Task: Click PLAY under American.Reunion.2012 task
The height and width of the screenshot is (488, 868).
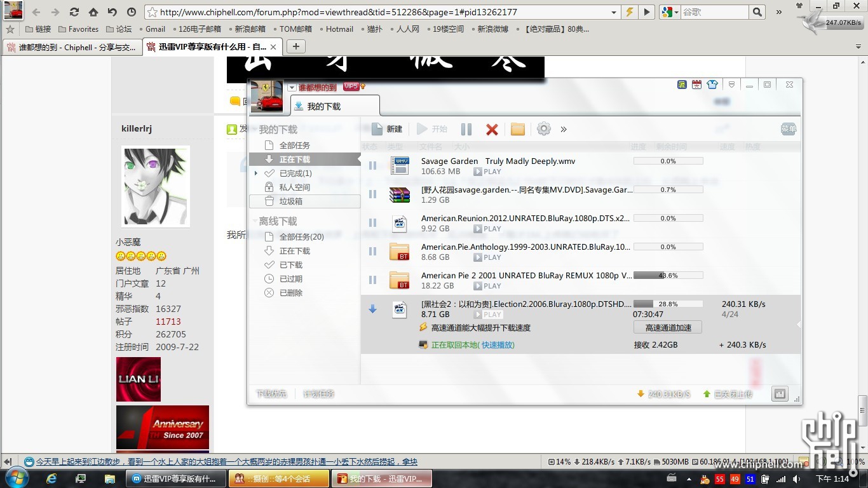Action: (489, 229)
